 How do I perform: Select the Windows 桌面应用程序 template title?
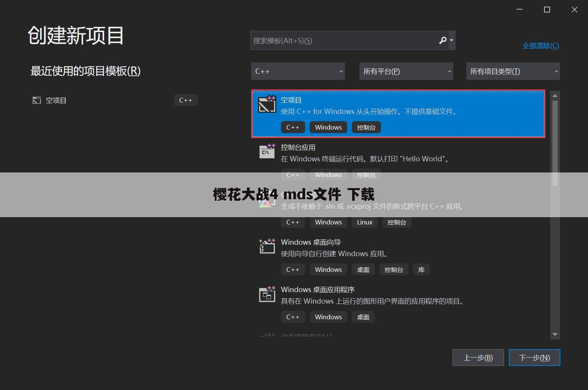coord(318,290)
